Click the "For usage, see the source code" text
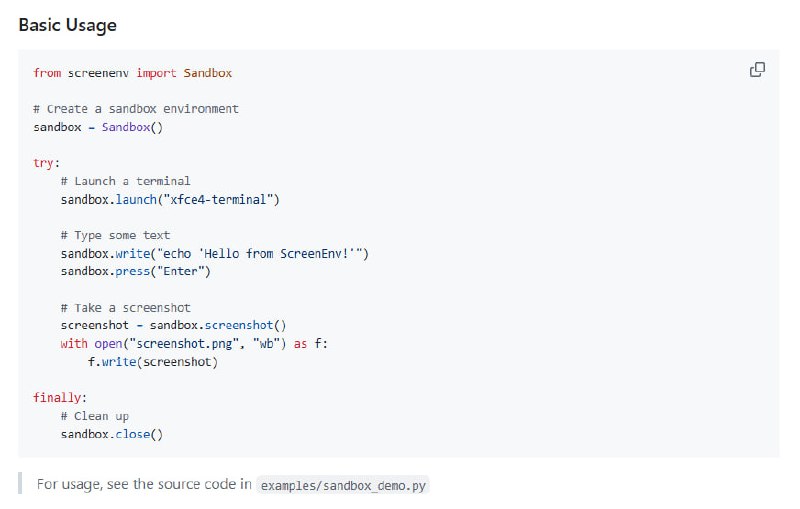Image resolution: width=800 pixels, height=509 pixels. (144, 484)
